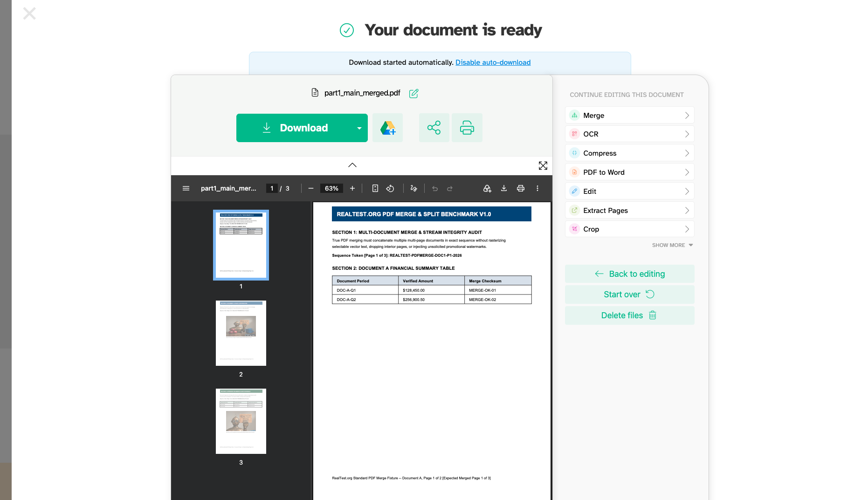Toggle fit to page in viewer
This screenshot has width=868, height=500.
[x=375, y=188]
